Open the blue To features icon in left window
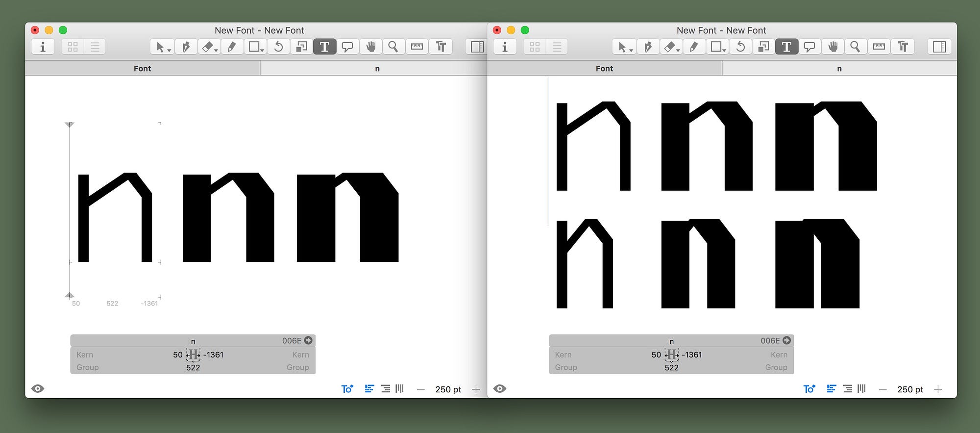 (347, 389)
